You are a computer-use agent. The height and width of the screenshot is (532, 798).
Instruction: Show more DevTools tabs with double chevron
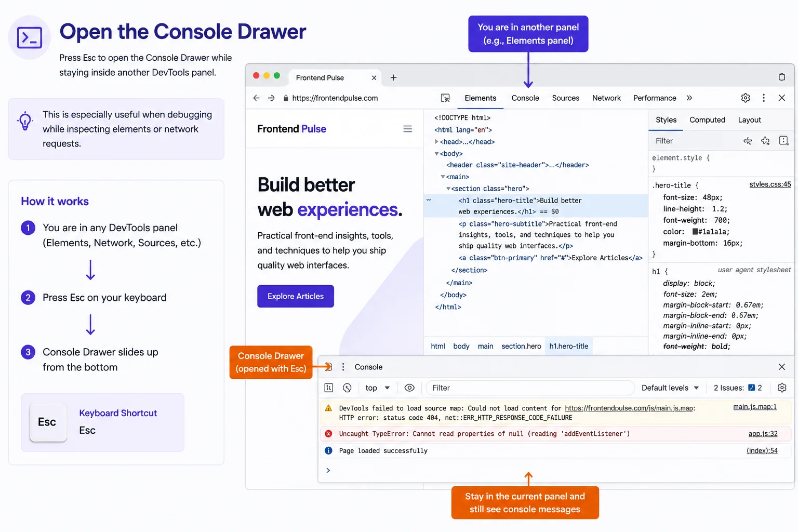689,98
